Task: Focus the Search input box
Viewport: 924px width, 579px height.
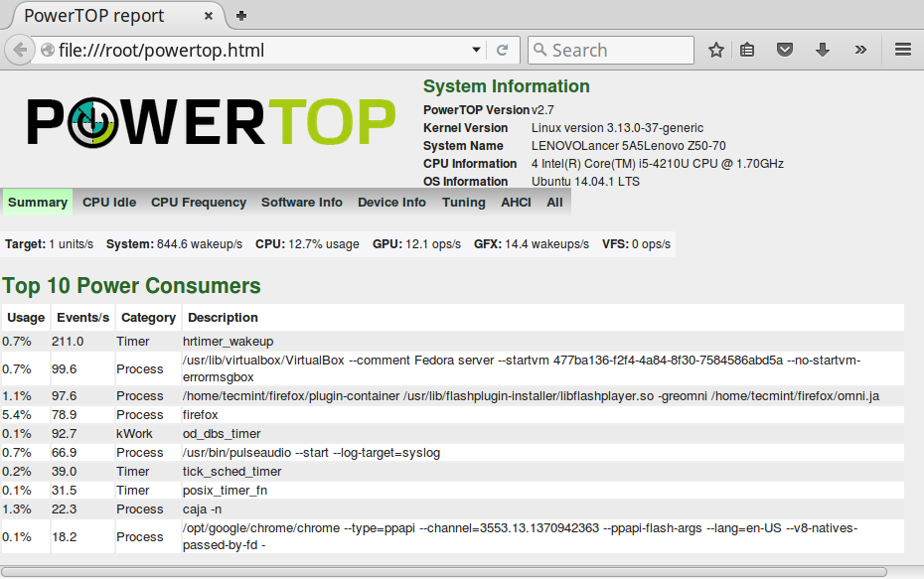Action: point(610,50)
